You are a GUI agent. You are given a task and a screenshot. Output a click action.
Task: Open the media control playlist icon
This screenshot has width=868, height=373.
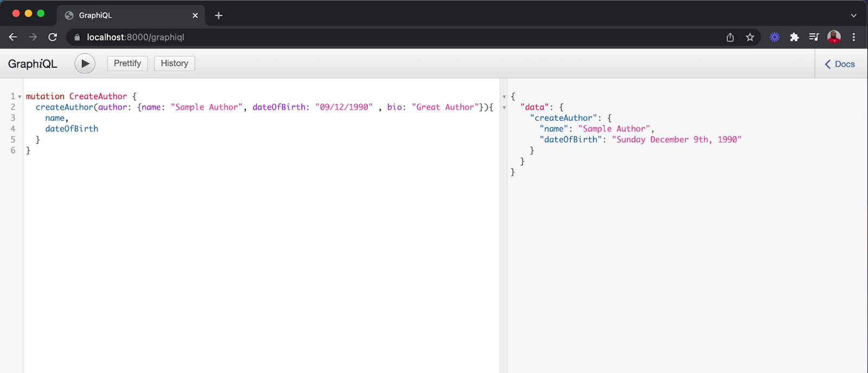click(x=814, y=37)
